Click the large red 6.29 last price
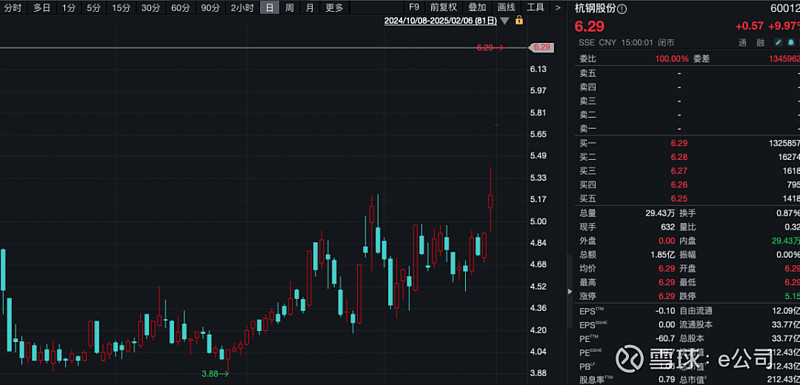Viewport: 800px width, 385px height. coord(589,26)
